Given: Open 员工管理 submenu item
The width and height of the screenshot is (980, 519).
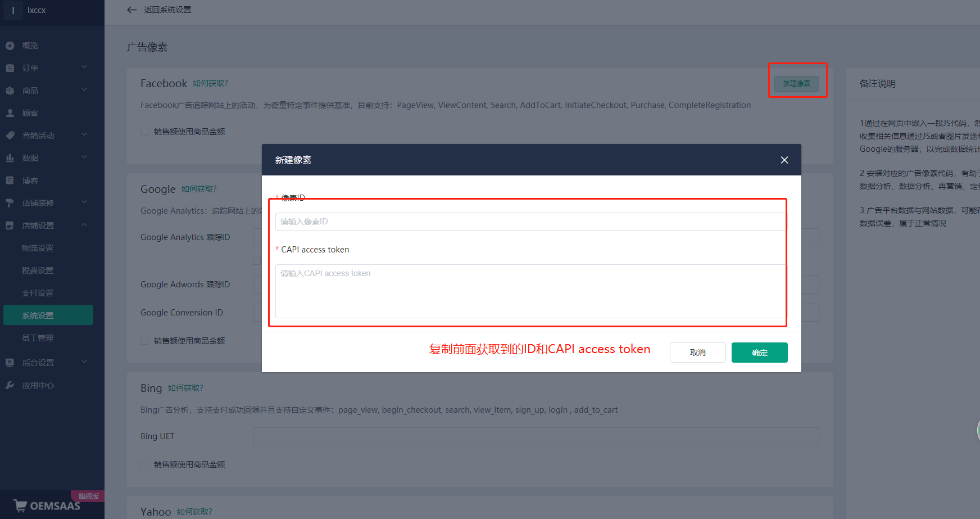Looking at the screenshot, I should tap(38, 338).
